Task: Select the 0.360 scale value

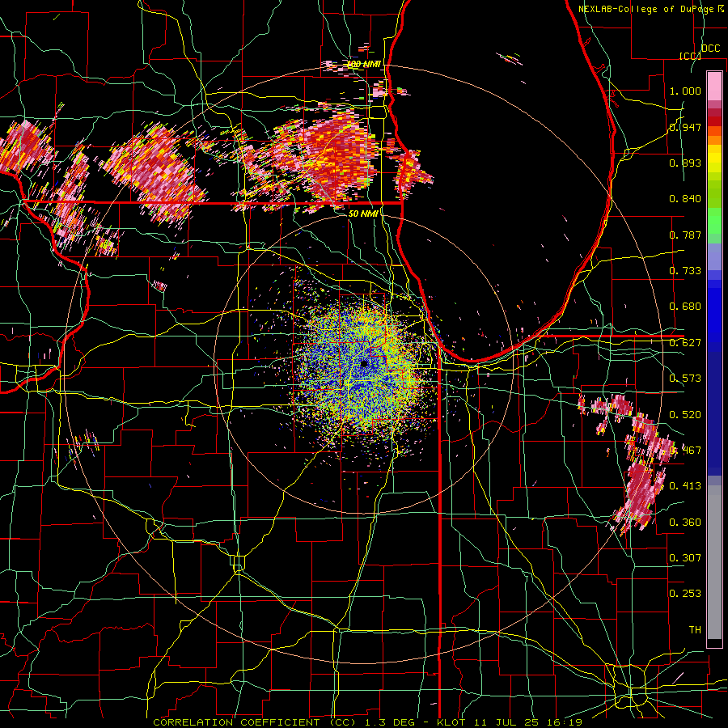Action: (685, 523)
